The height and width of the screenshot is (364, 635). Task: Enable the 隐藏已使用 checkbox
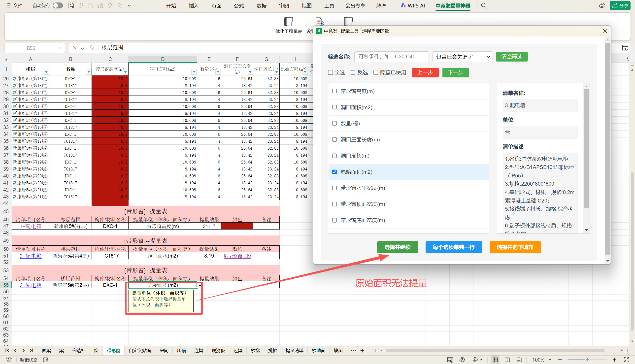(375, 72)
